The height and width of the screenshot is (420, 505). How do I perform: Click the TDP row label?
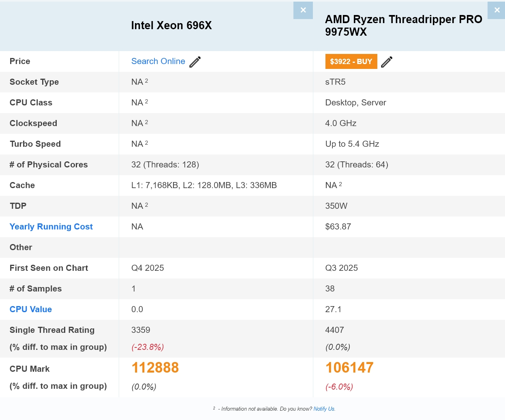[x=18, y=206]
